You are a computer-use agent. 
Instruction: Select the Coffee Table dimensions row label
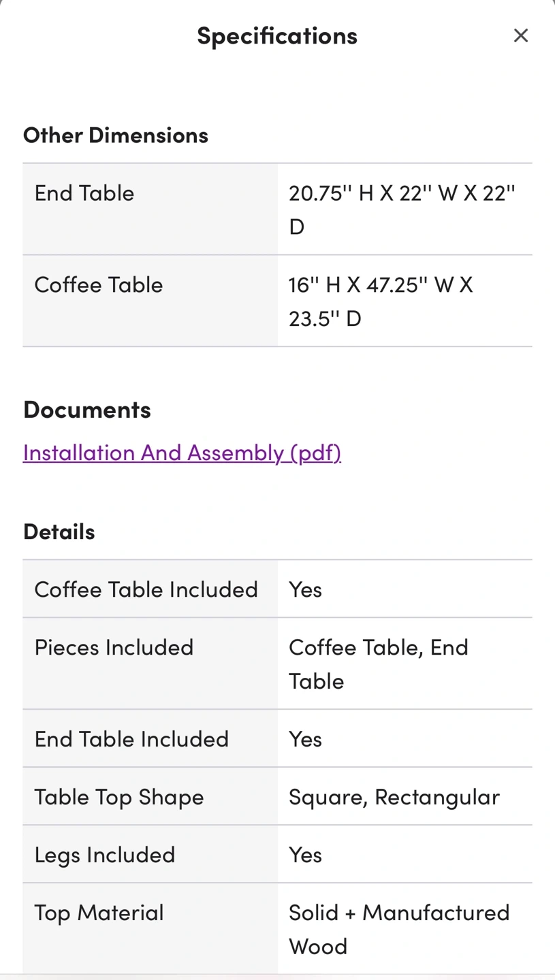99,284
